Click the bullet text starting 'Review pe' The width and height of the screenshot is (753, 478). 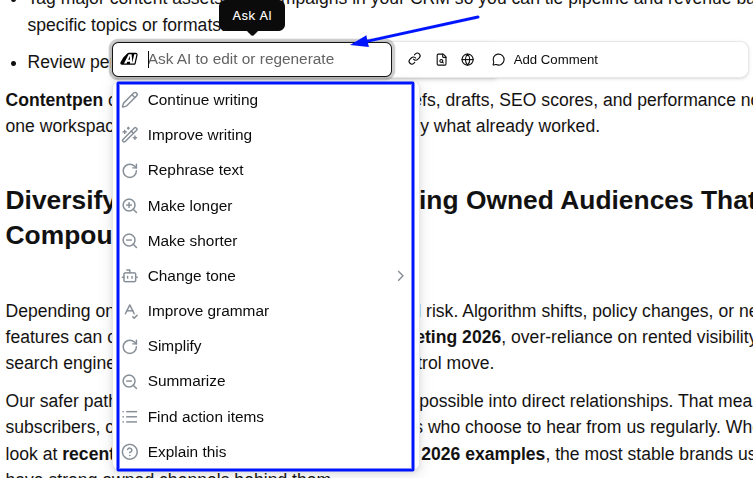click(x=69, y=62)
